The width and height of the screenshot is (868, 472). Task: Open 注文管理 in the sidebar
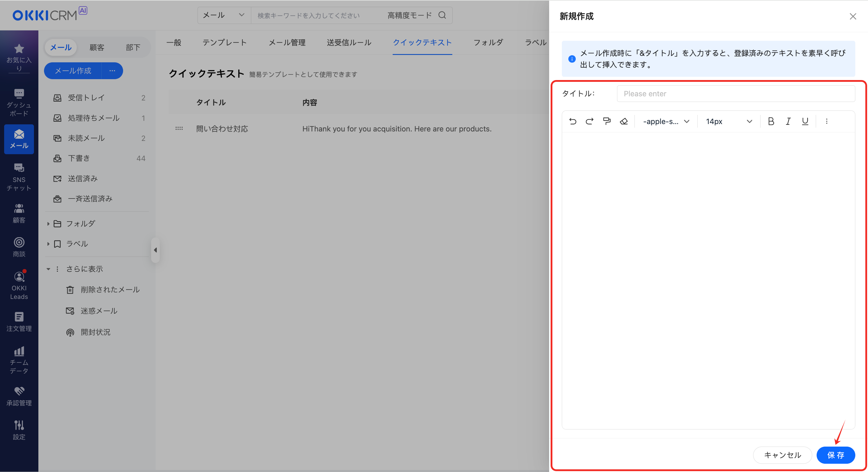[x=19, y=322]
